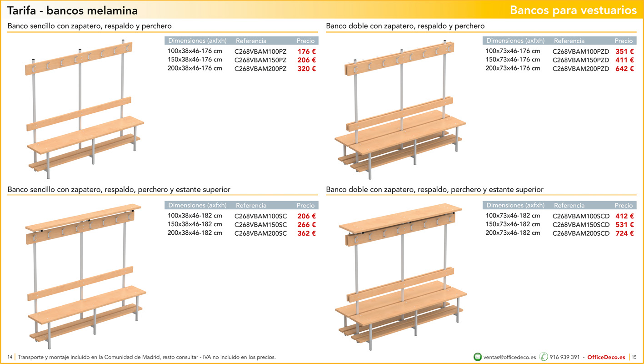
Task: Select the double bench with coat rack image
Action: (x=400, y=111)
